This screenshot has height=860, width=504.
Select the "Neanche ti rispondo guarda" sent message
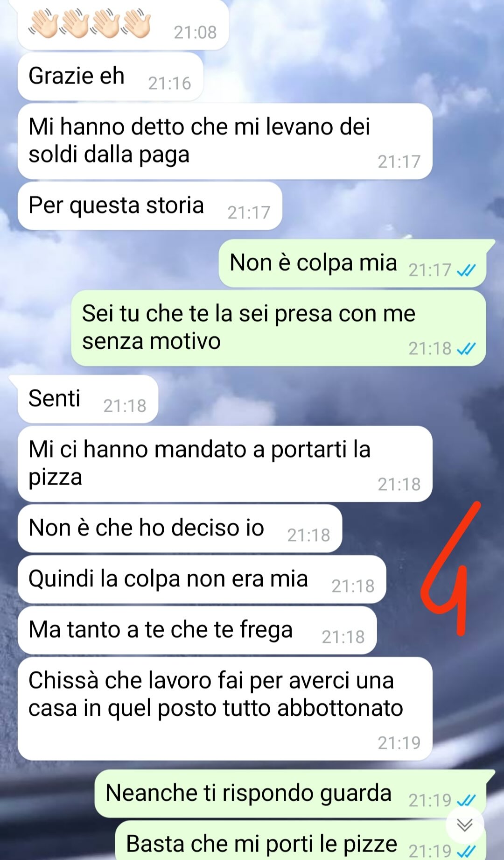point(290,794)
